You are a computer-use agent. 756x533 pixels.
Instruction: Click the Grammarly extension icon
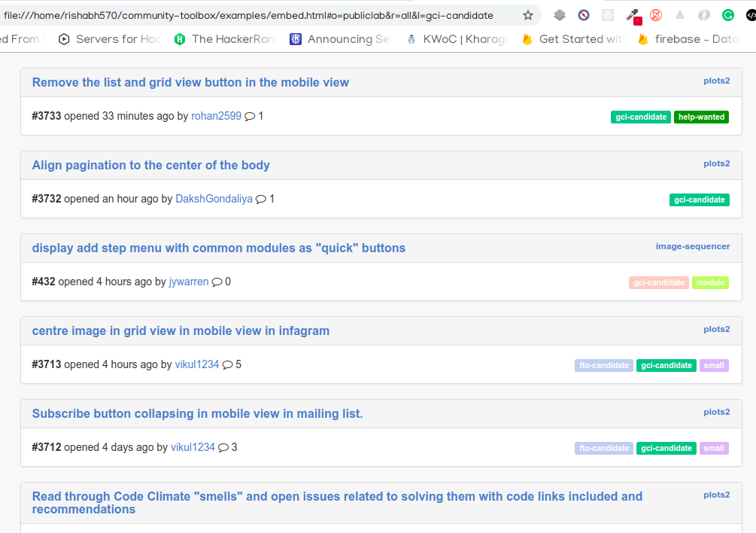(x=727, y=15)
